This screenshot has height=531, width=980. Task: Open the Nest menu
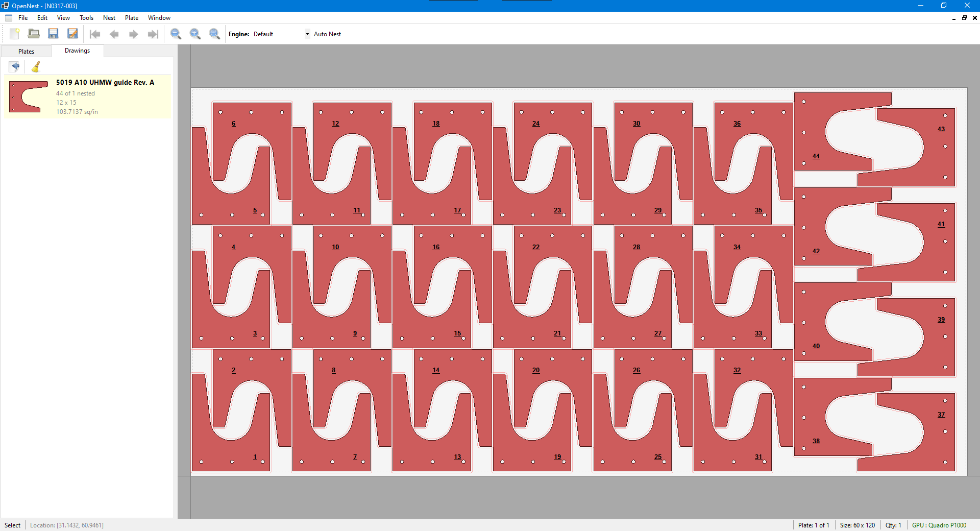[x=109, y=18]
